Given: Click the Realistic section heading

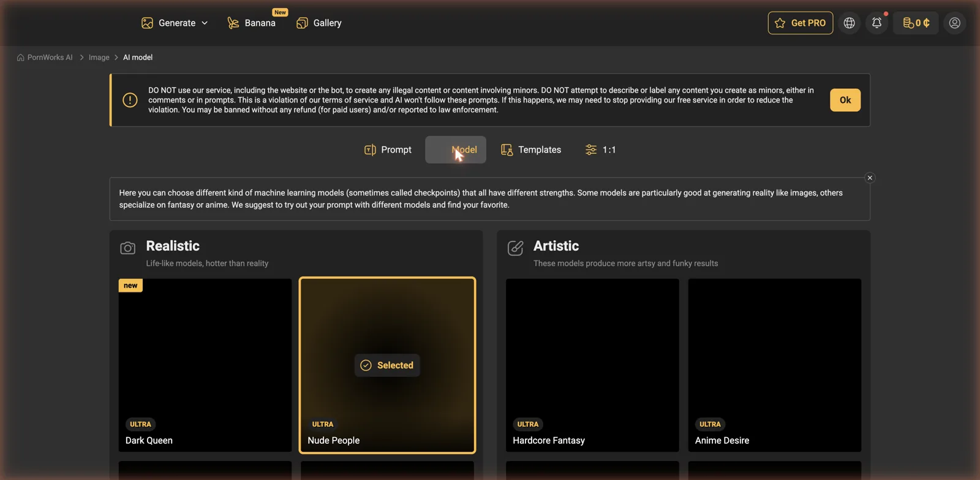Looking at the screenshot, I should pyautogui.click(x=173, y=246).
